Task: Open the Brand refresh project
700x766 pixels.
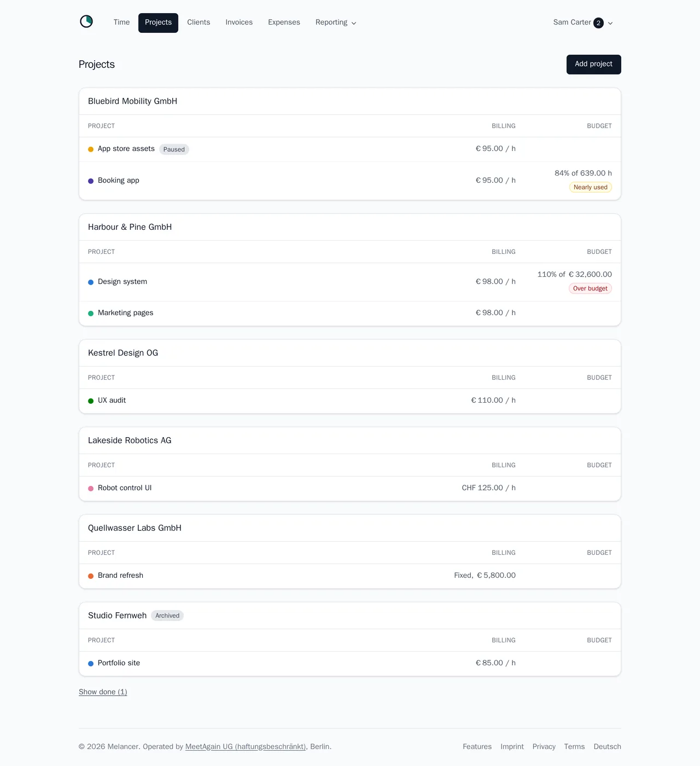Action: pos(120,576)
